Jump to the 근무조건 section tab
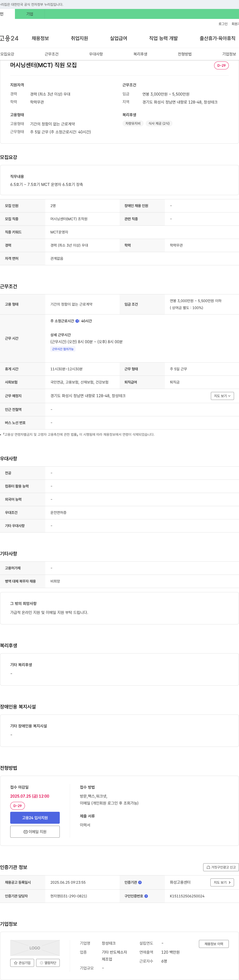239x980 pixels. [x=51, y=54]
